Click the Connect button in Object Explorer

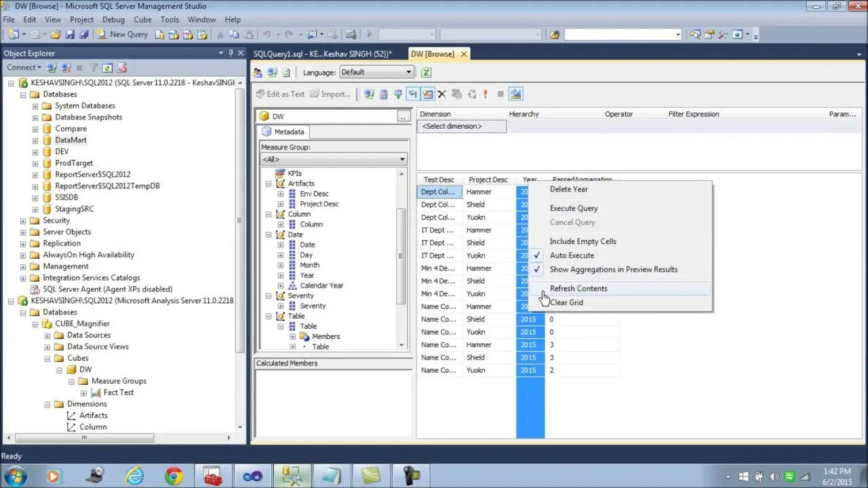click(24, 68)
